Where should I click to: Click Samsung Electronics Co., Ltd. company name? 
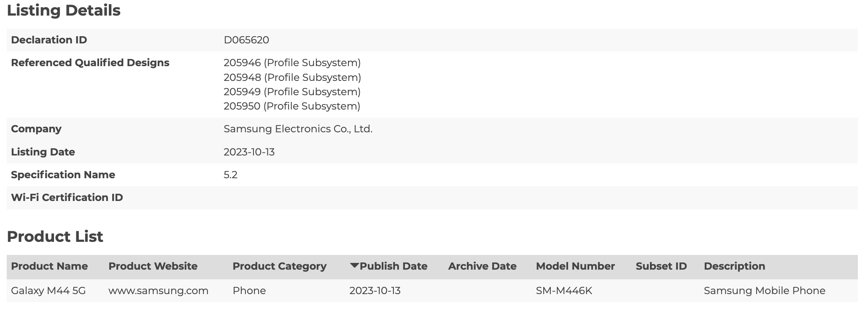coord(298,129)
